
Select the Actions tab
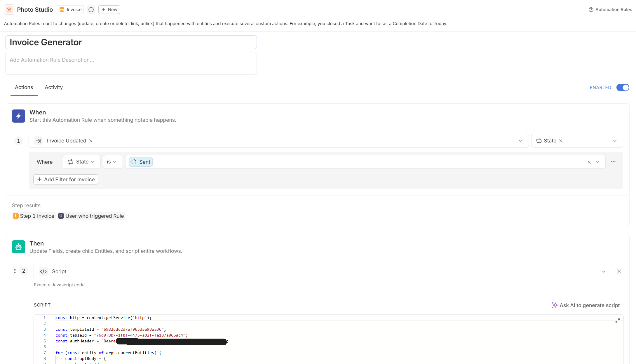[x=24, y=87]
